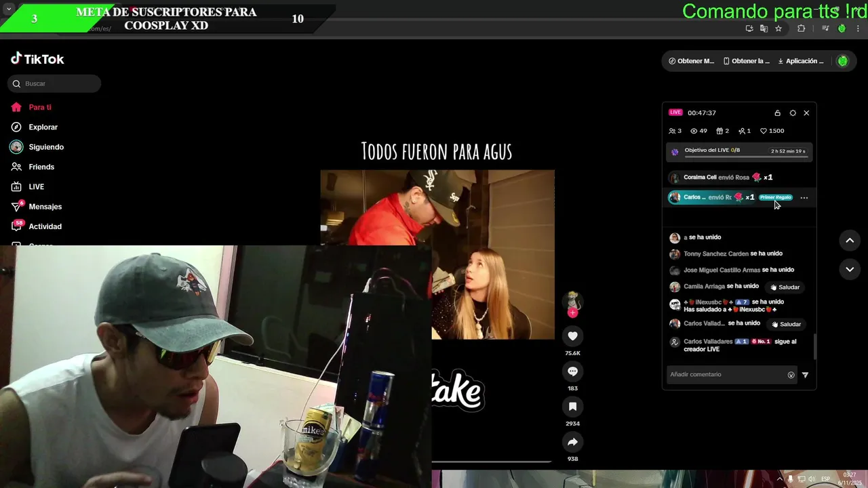Open the Objetivo del LIVE goal bar
This screenshot has height=488, width=868.
[739, 152]
